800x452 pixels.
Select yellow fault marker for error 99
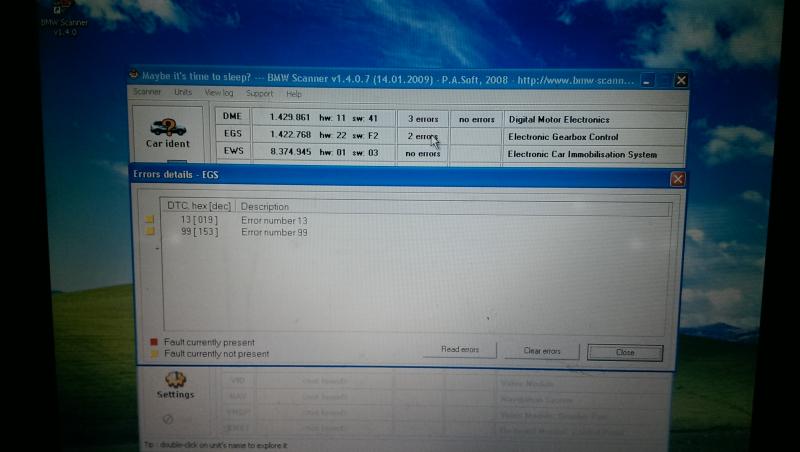[149, 231]
